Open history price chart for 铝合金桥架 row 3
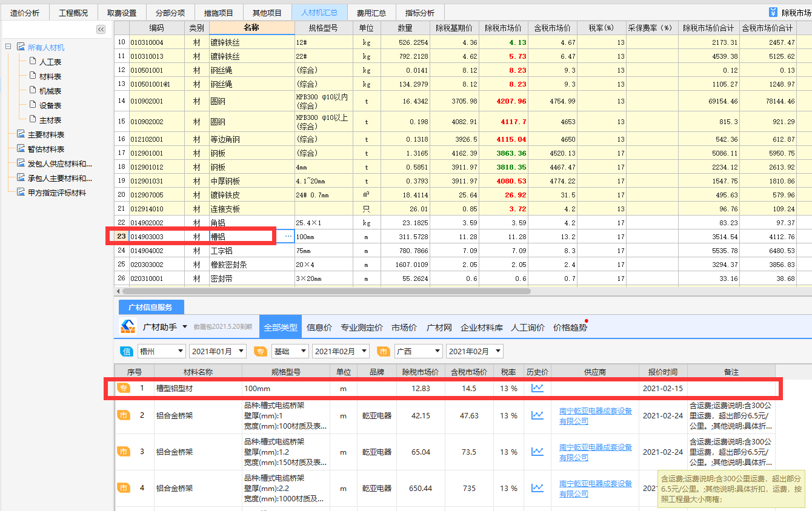This screenshot has width=812, height=511. click(x=537, y=452)
